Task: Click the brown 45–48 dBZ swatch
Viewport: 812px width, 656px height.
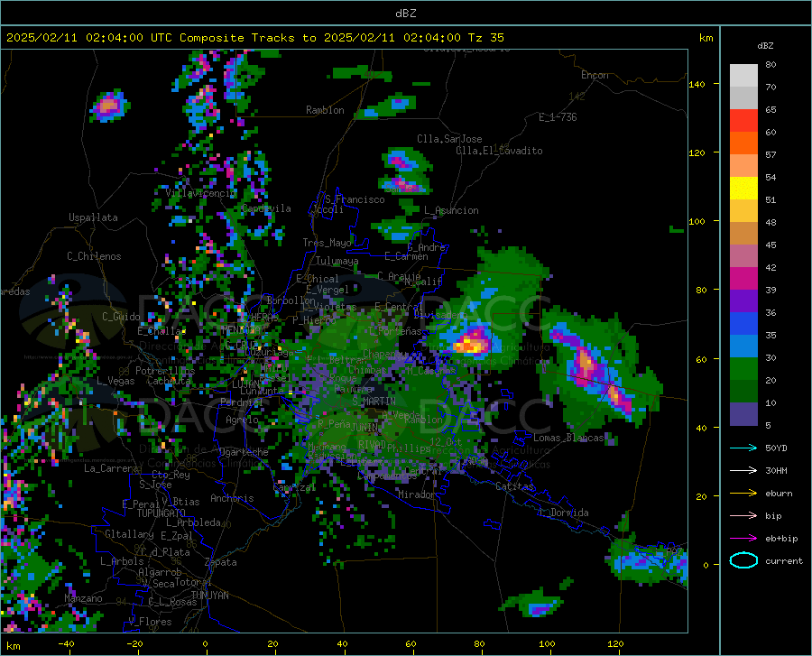Action: pos(743,234)
